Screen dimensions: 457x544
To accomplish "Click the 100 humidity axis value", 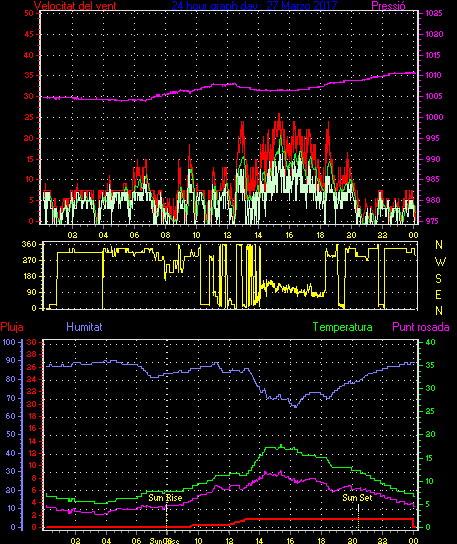I will click(x=9, y=342).
